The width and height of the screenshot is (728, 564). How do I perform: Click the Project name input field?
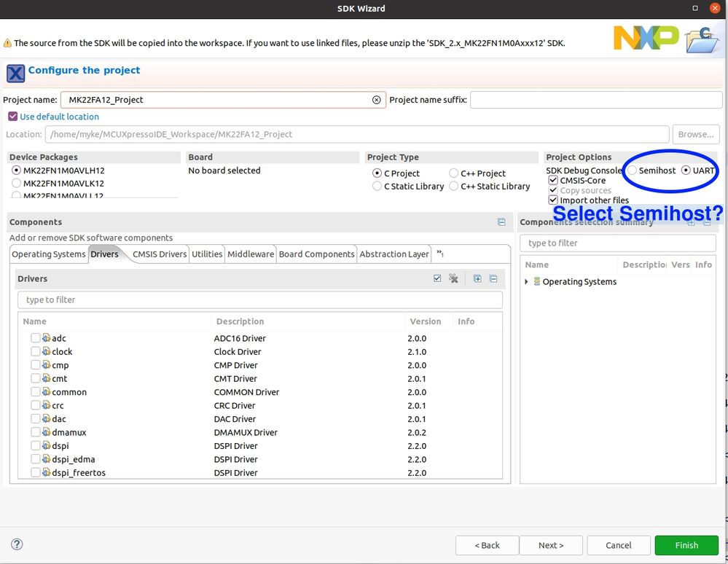(223, 100)
